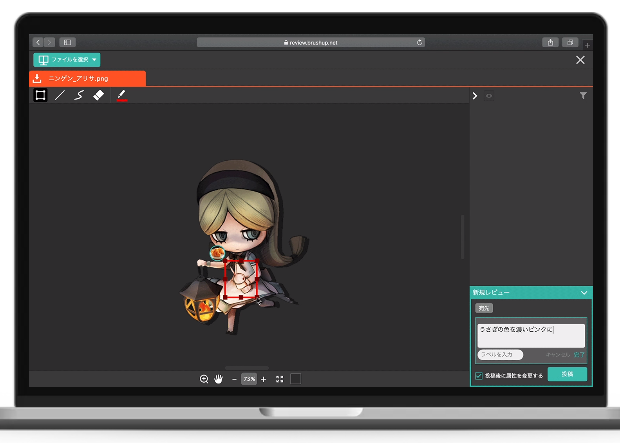The image size is (620, 443).
Task: Click キャンセル to discard the comment
Action: [558, 355]
